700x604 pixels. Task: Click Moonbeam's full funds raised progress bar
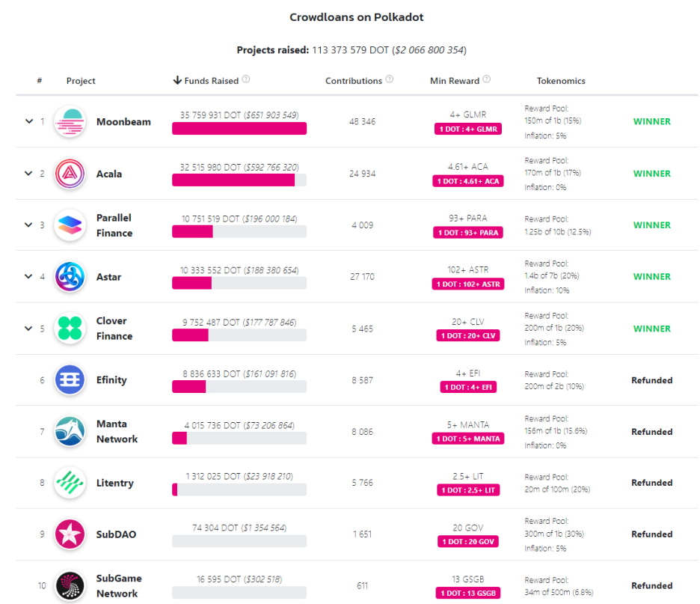click(x=239, y=129)
